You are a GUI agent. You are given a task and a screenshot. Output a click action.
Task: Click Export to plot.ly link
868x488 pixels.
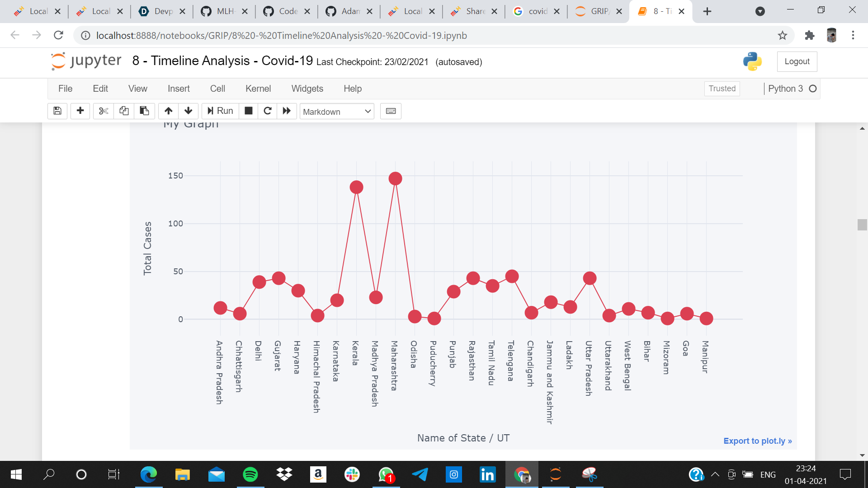pyautogui.click(x=757, y=441)
